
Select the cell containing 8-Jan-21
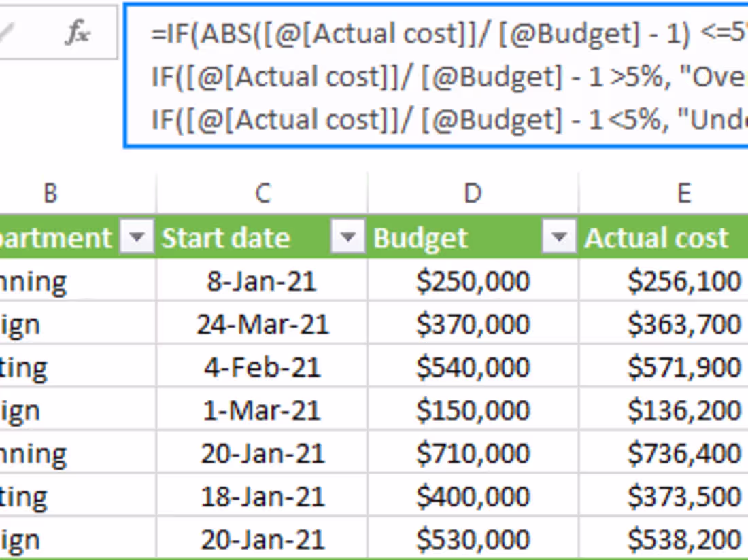[x=262, y=281]
